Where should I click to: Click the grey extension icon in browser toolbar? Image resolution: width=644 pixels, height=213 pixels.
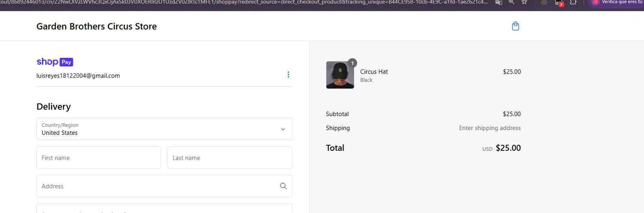(545, 2)
